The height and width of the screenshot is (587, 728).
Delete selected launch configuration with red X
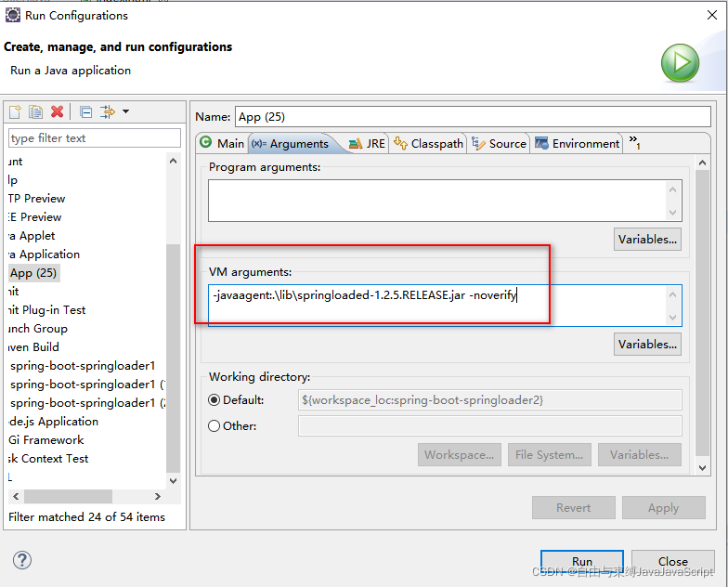58,111
